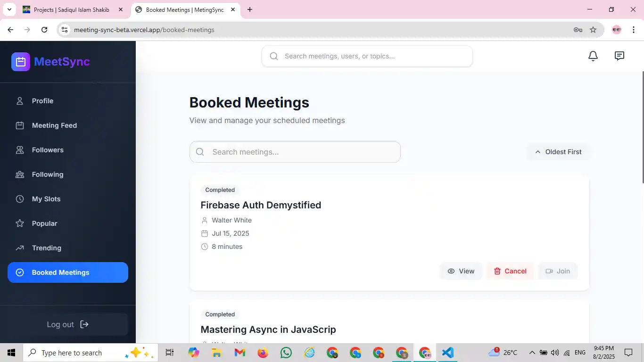Open the Wi-Fi network tray icon
This screenshot has width=644, height=362.
pyautogui.click(x=567, y=353)
